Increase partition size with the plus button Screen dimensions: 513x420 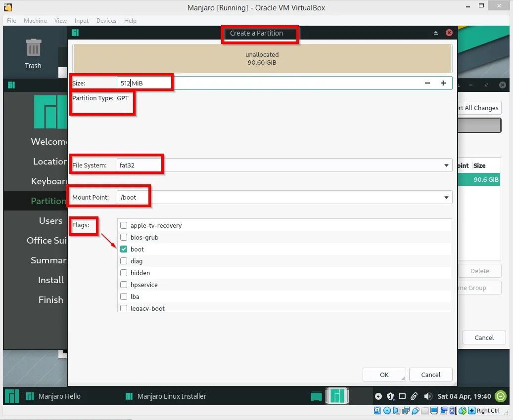click(443, 83)
